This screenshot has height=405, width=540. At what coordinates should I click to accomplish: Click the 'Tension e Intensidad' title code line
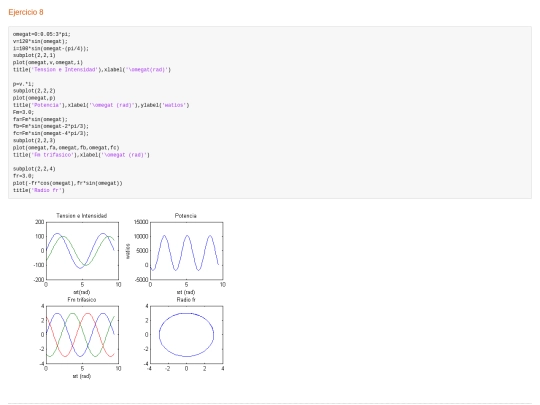point(92,70)
